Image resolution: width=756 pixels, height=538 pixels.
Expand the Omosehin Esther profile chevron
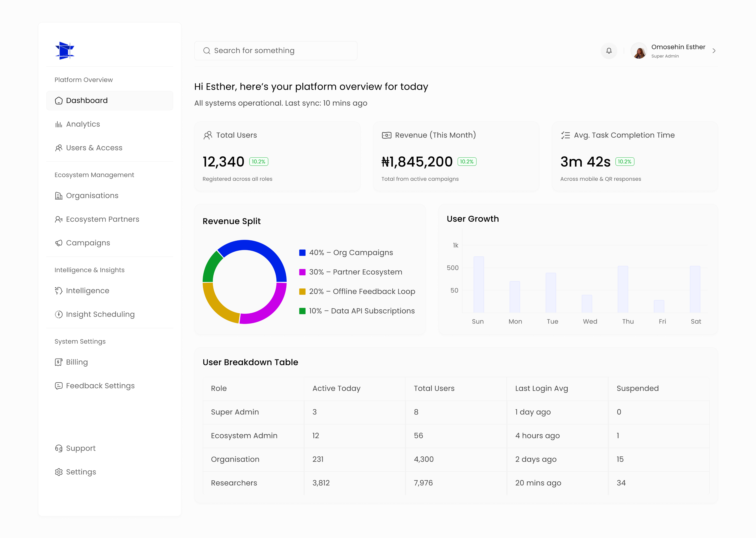pyautogui.click(x=714, y=51)
